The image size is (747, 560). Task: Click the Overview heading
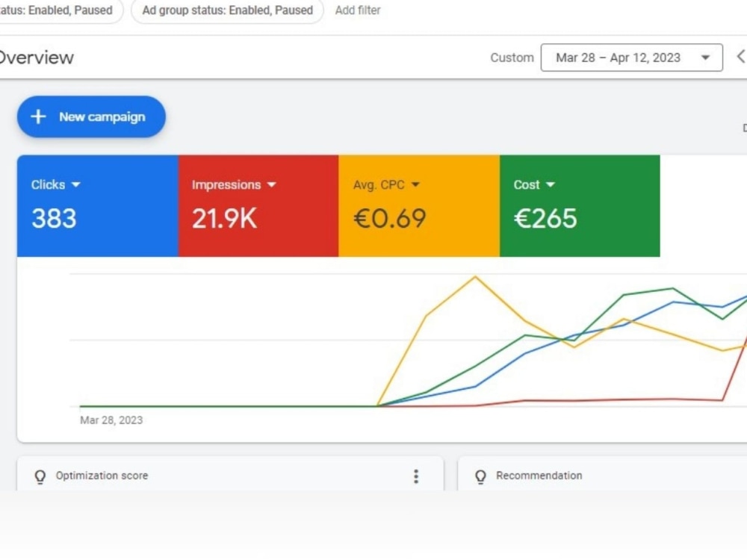[37, 57]
